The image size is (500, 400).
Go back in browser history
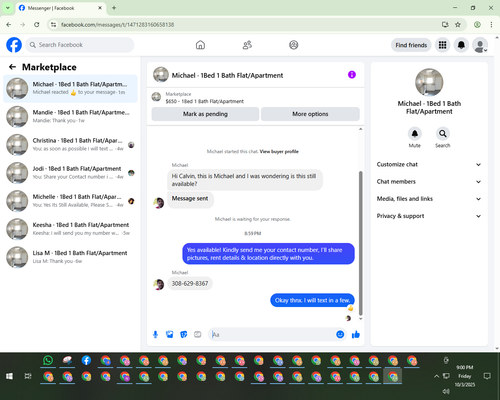click(9, 25)
